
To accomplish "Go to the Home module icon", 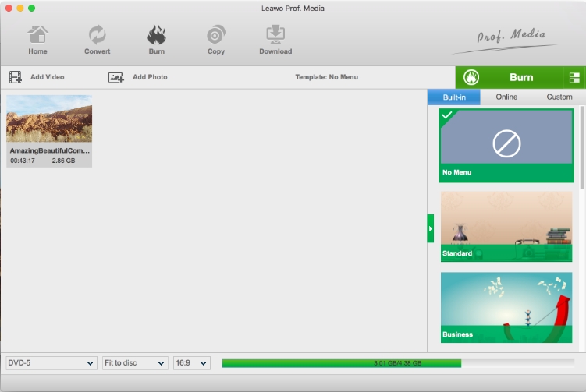I will click(x=37, y=34).
